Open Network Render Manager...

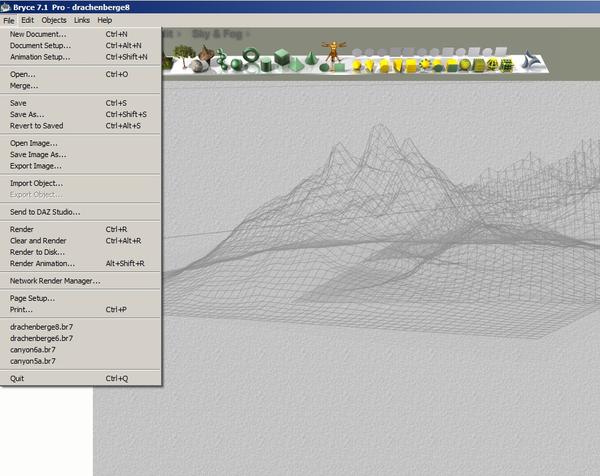81,281
